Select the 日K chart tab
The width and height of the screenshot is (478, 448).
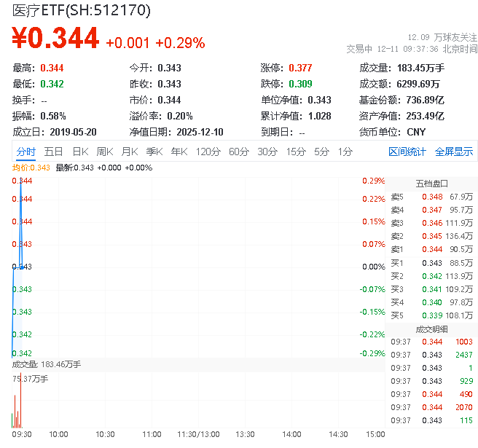(x=80, y=152)
